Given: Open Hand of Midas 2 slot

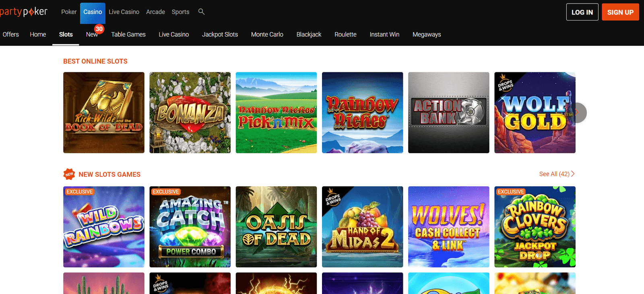Looking at the screenshot, I should [x=362, y=227].
